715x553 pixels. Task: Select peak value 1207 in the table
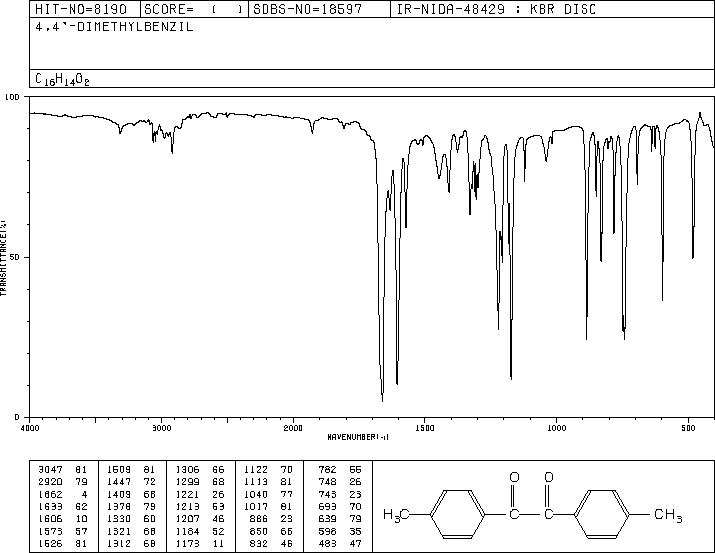pyautogui.click(x=187, y=519)
